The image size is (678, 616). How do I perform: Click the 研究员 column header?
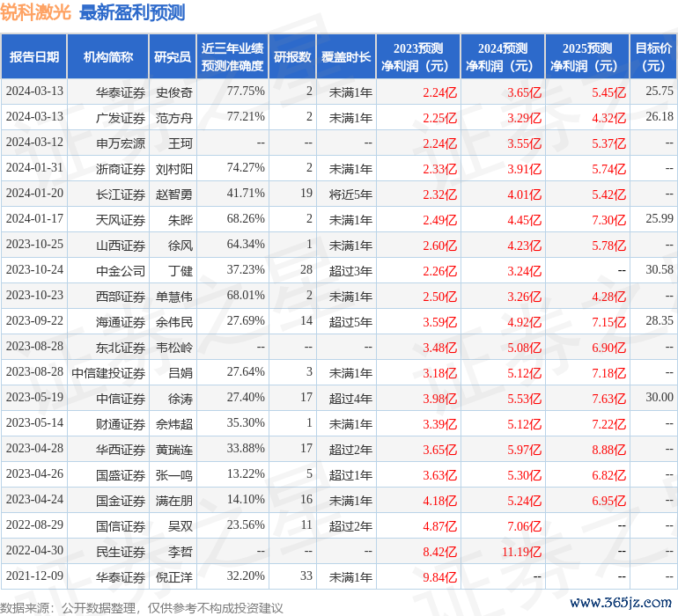point(173,57)
